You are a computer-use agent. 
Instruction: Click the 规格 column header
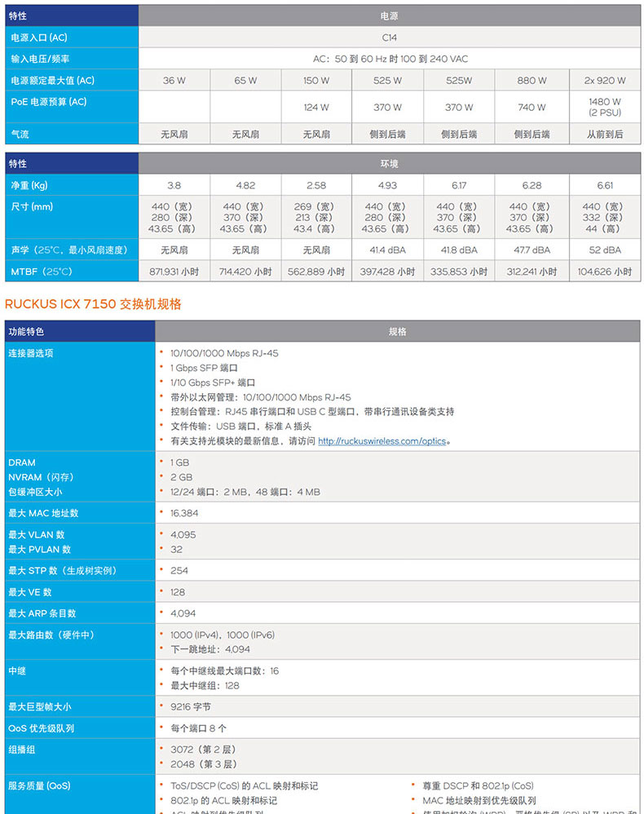coord(398,332)
